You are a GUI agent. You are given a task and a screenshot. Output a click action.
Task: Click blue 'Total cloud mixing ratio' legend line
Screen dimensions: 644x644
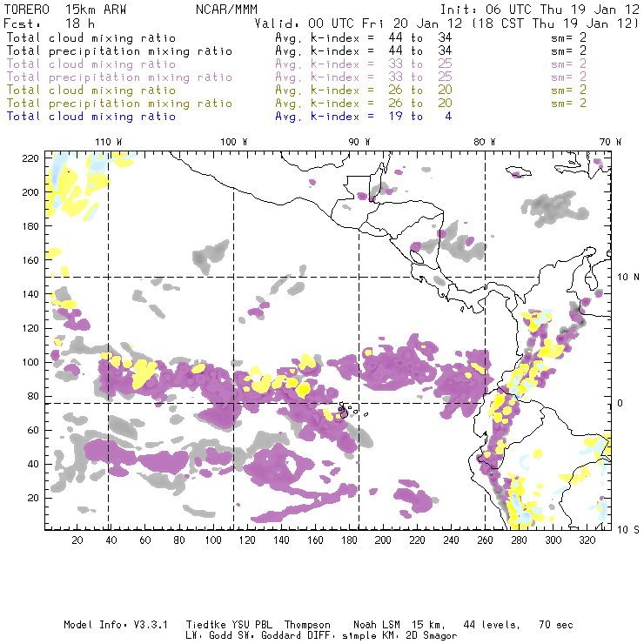[x=91, y=117]
